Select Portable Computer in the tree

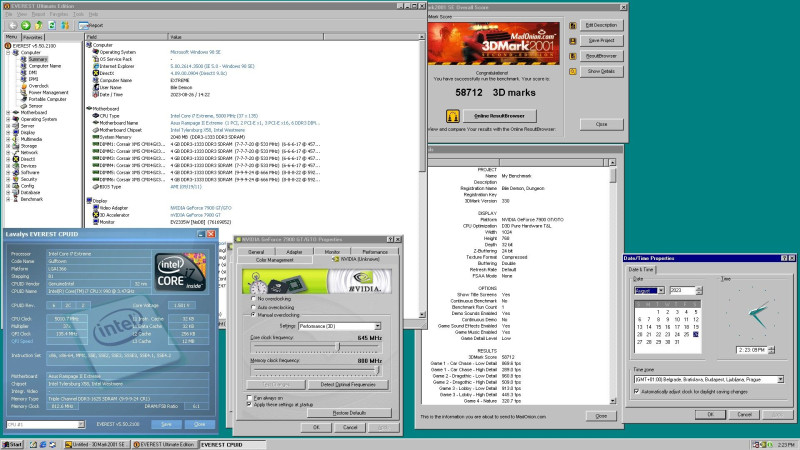pyautogui.click(x=47, y=99)
